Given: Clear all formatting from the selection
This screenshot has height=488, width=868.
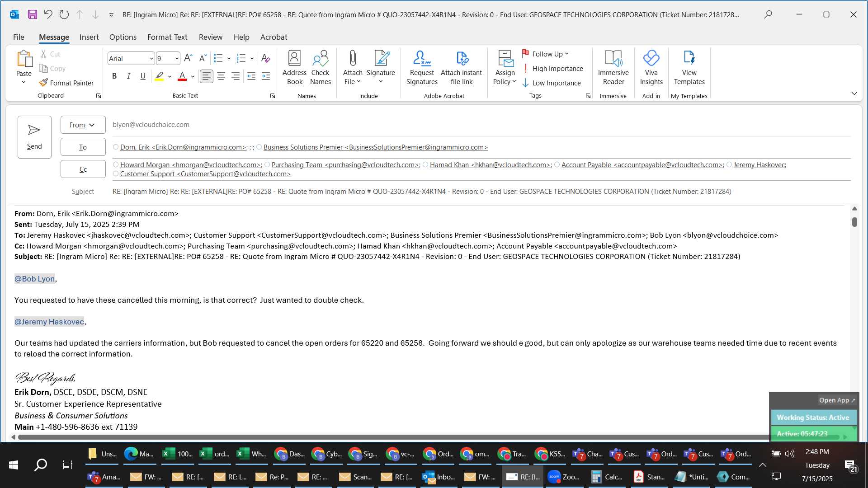Looking at the screenshot, I should 266,58.
